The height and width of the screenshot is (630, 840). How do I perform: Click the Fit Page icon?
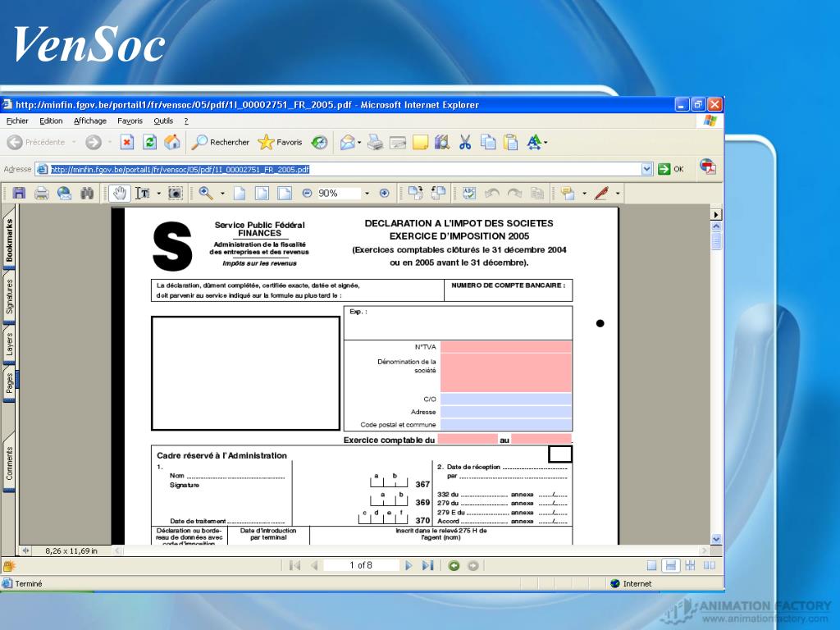pos(262,193)
